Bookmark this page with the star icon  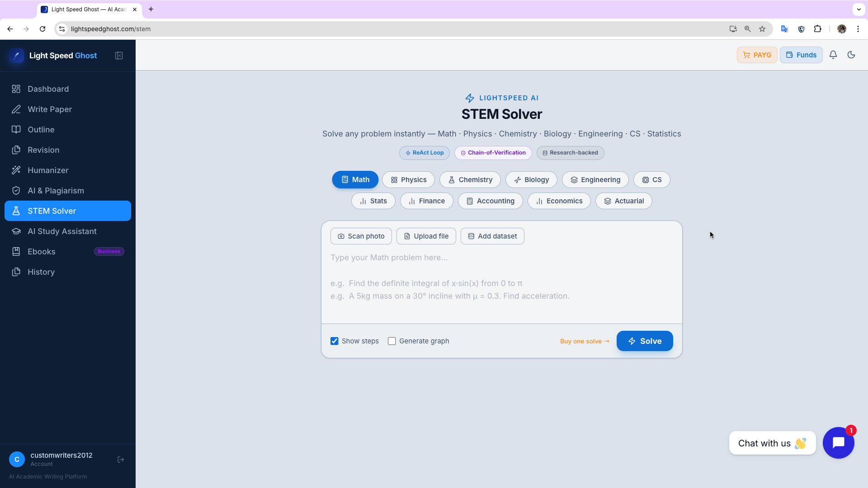coord(762,29)
